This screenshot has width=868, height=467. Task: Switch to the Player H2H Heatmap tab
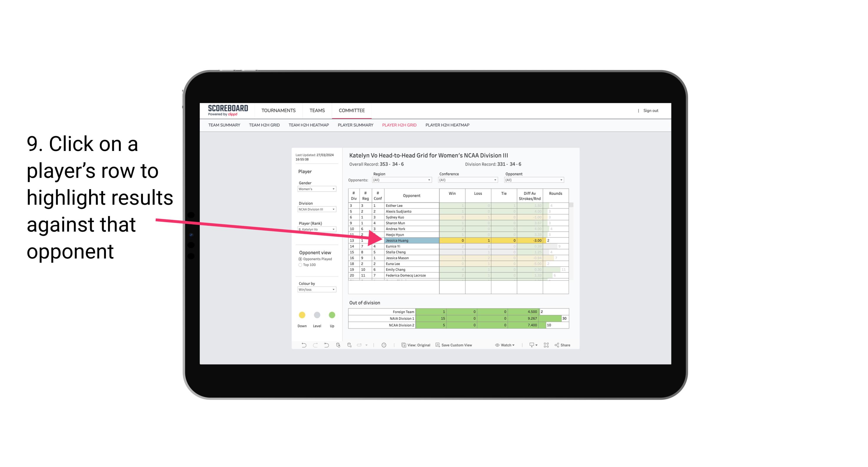447,125
